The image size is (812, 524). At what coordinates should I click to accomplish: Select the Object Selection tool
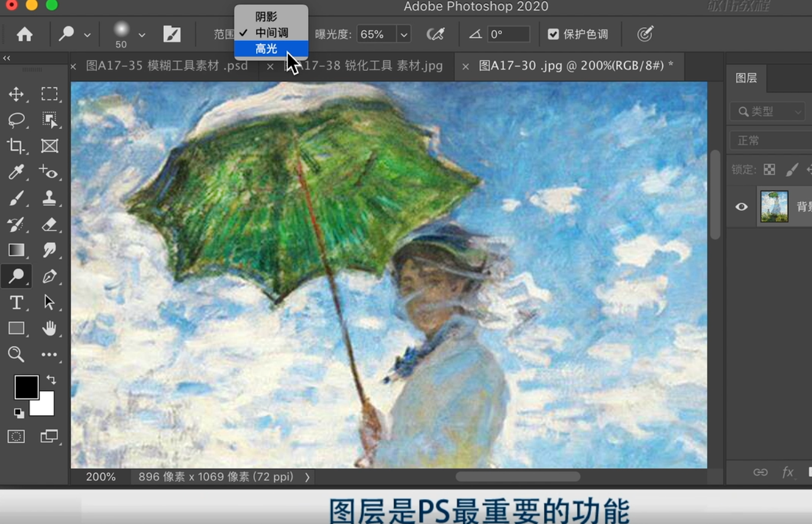tap(50, 120)
